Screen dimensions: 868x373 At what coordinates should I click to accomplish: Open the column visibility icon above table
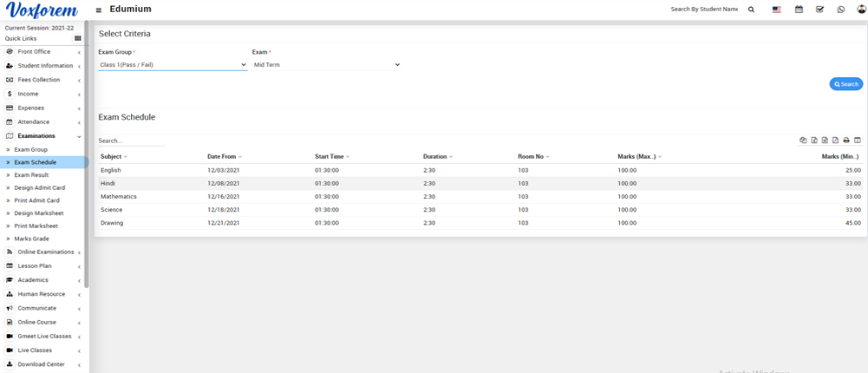point(857,141)
